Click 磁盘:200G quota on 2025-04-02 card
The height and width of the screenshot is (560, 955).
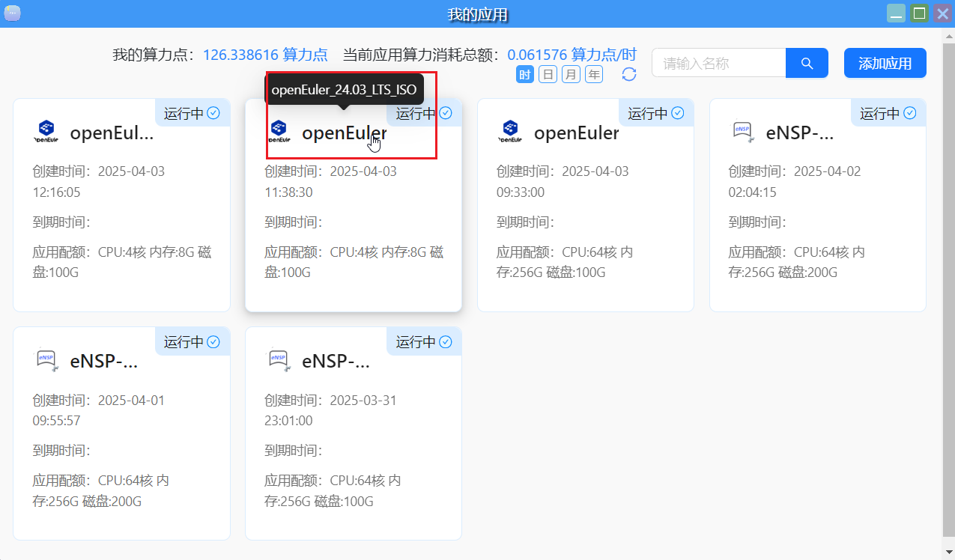(807, 272)
